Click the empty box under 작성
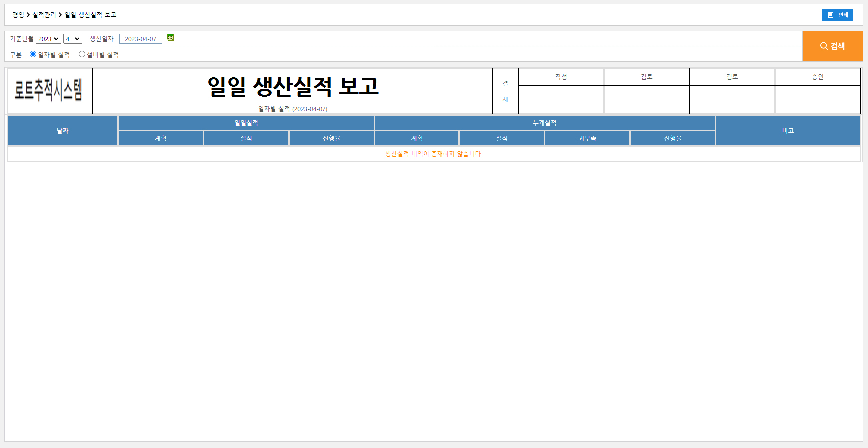Viewport: 868px width, 448px height. [x=561, y=99]
